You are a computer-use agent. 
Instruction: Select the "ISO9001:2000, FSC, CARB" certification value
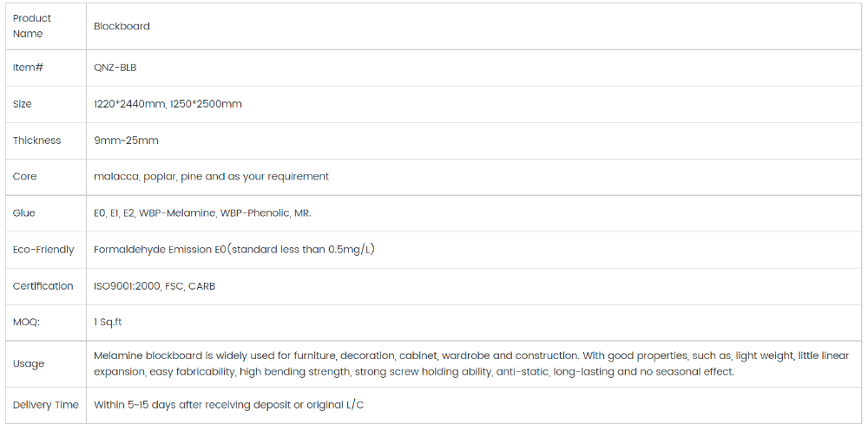[155, 286]
